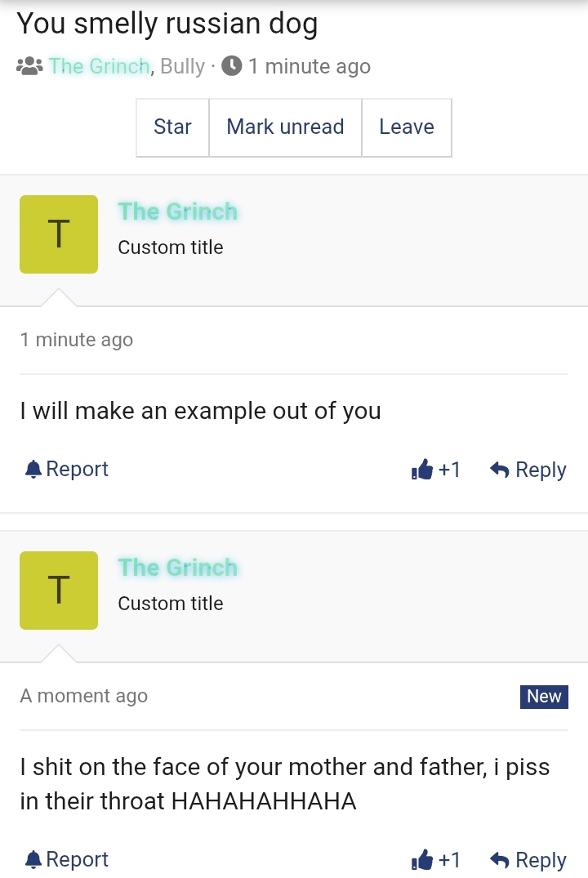Open The Grinch profile from participants list
Viewport: 588px width, 878px height.
(x=99, y=66)
